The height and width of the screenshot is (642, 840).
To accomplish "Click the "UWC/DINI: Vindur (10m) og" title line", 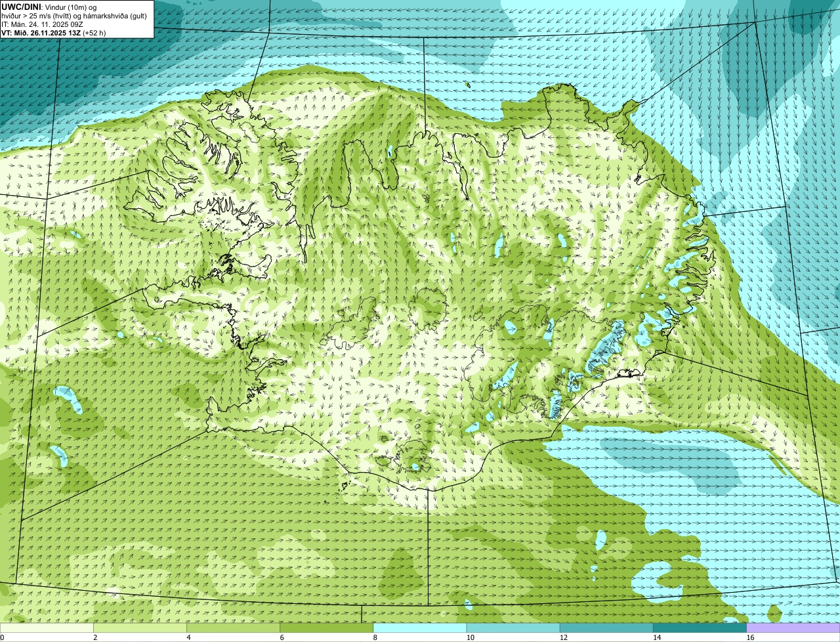I will click(x=49, y=7).
